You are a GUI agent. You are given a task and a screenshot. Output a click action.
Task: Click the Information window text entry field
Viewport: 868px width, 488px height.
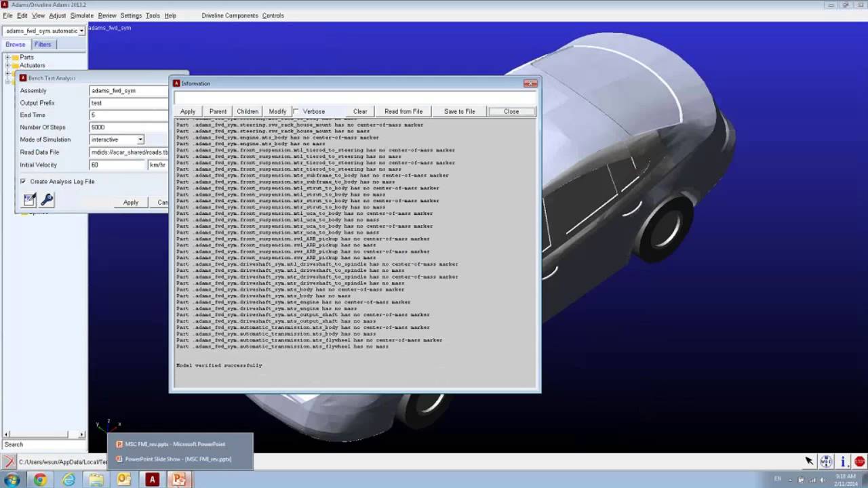(355, 98)
